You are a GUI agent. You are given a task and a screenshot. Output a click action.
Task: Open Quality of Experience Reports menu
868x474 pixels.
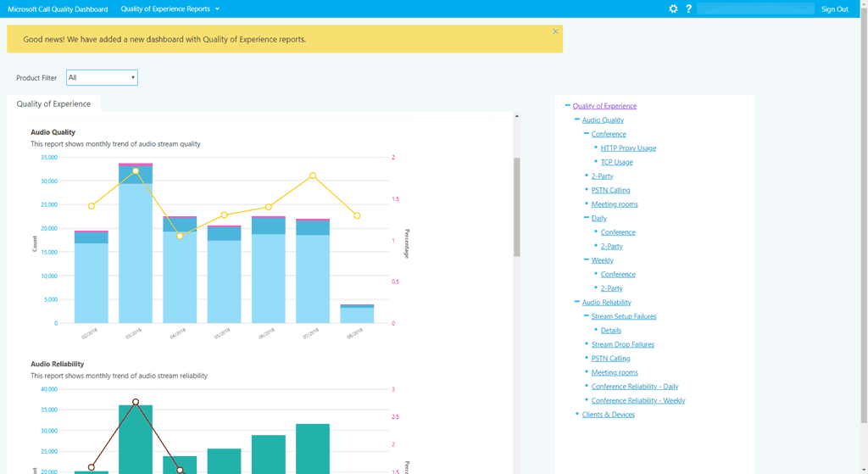[x=170, y=8]
